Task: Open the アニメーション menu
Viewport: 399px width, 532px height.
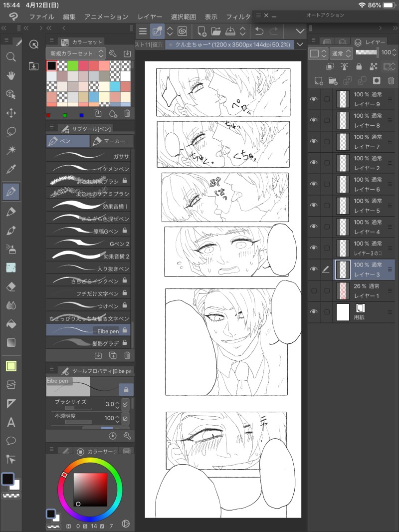Action: point(106,16)
